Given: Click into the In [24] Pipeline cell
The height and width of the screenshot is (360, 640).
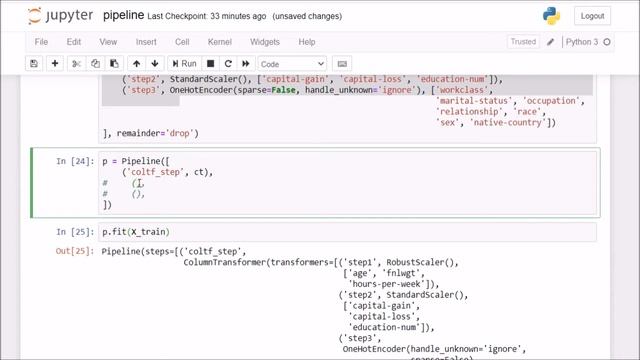Looking at the screenshot, I should 347,183.
